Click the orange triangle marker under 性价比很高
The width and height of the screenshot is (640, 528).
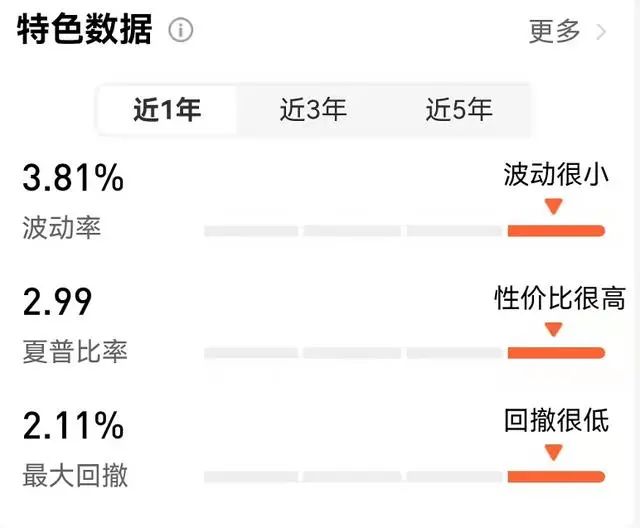click(x=554, y=329)
